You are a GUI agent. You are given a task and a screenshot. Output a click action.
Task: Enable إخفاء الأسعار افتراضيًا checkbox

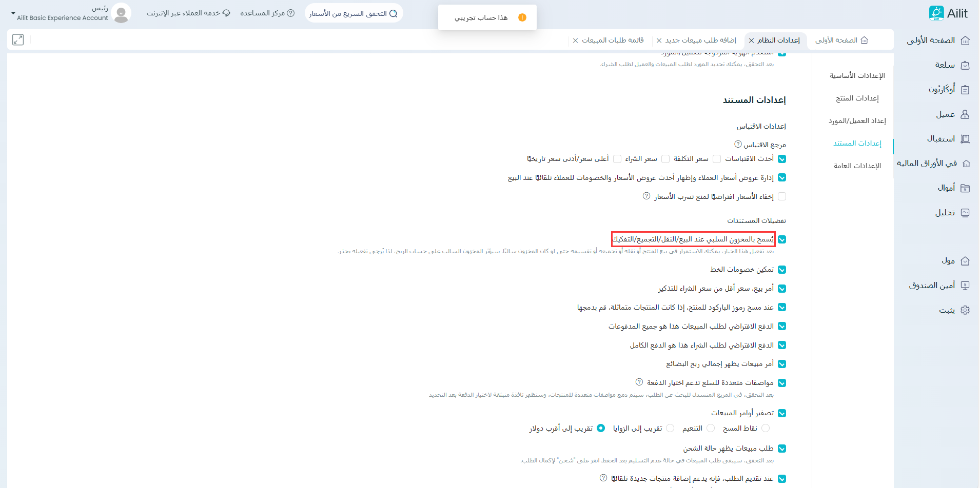coord(782,196)
